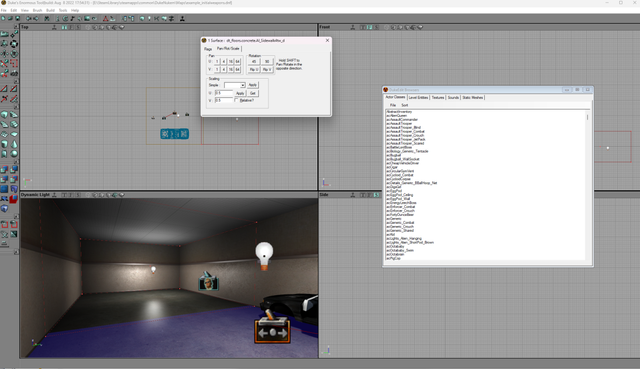Toggle Side view mode button in Side viewport

point(376,195)
